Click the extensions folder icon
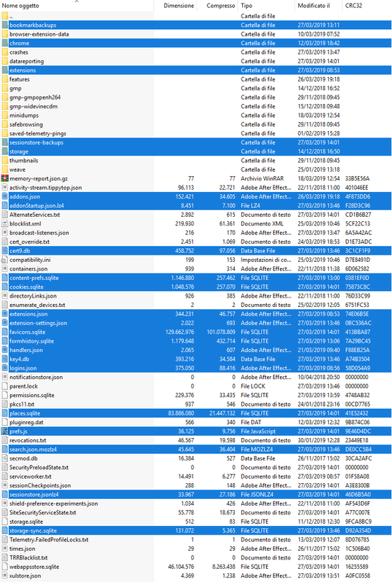Screen dimensions: 392x582 pos(4,70)
